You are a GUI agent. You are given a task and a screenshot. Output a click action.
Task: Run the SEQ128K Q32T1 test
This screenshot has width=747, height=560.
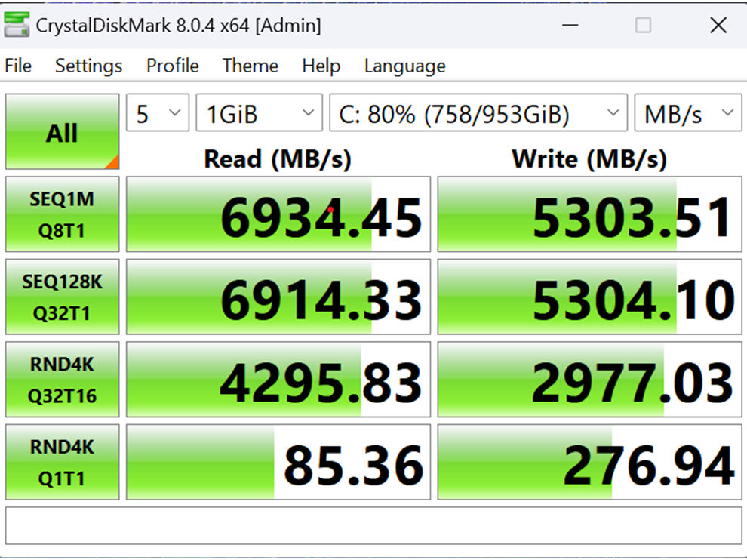[63, 297]
